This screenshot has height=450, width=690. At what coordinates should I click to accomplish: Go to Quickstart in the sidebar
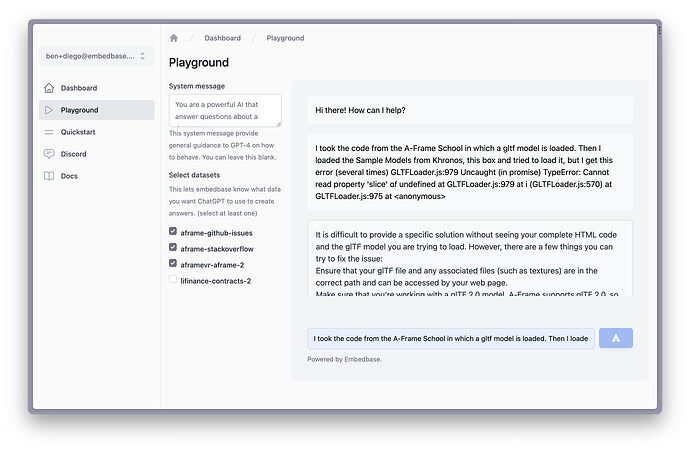tap(79, 132)
